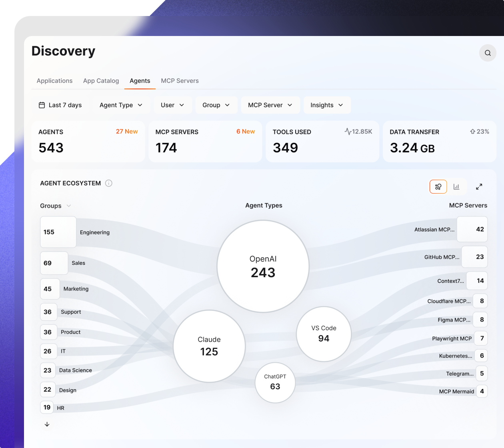Open the Agent Type dropdown
Screen dimensions: 504x448
(x=122, y=105)
